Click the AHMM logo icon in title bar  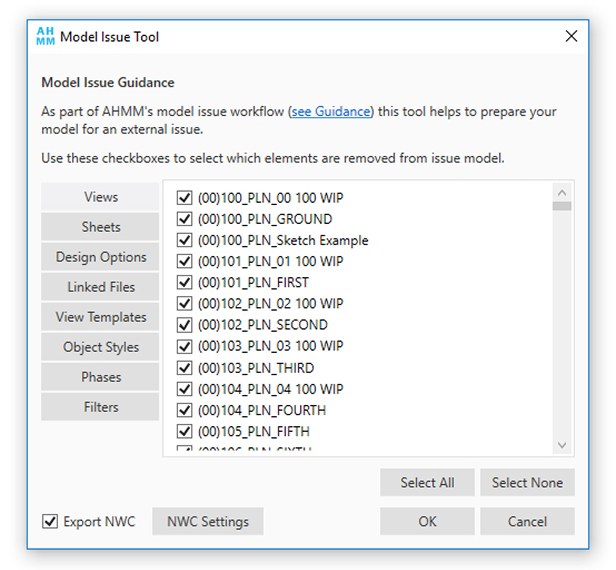pyautogui.click(x=46, y=36)
